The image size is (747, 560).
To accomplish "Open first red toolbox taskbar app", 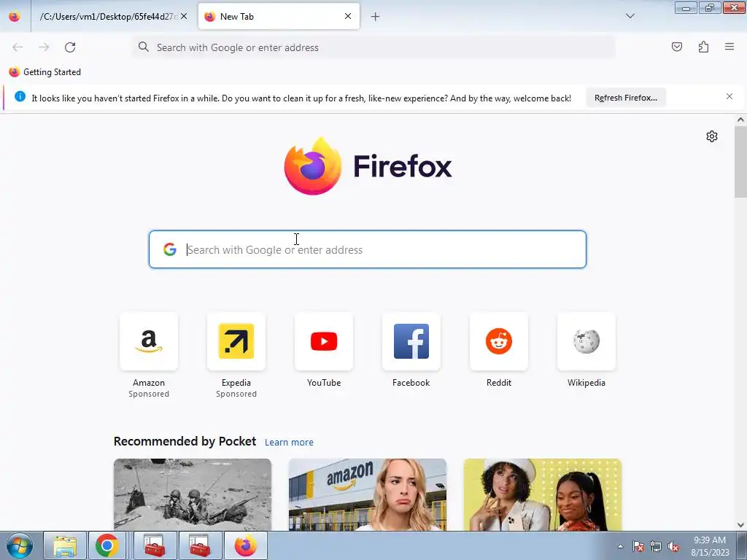I will click(155, 545).
